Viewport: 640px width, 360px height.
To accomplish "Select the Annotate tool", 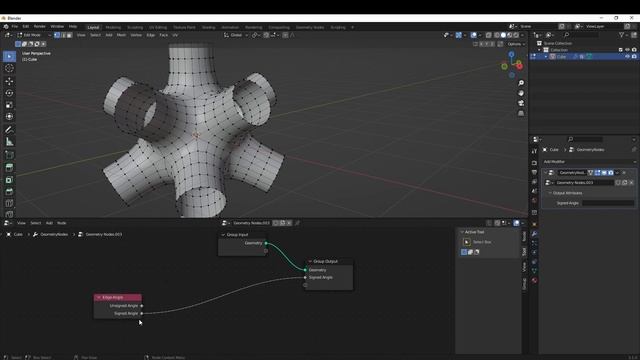I will [x=9, y=130].
